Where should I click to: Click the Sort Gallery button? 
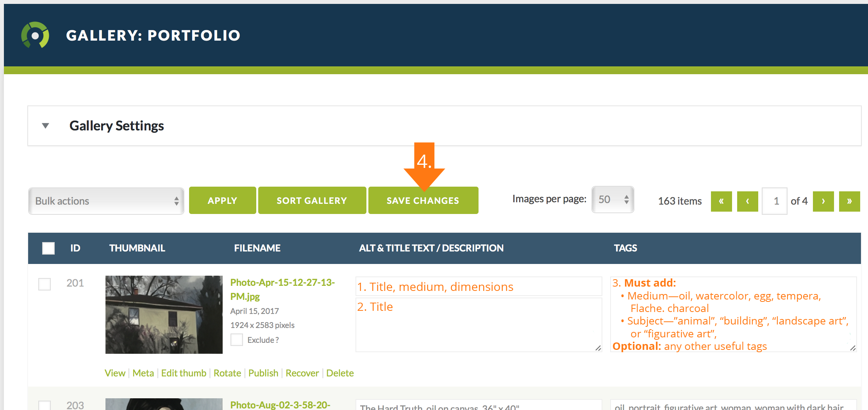pos(312,201)
